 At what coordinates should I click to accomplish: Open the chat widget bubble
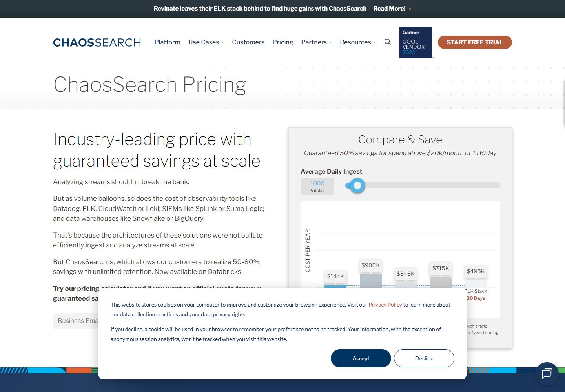[547, 374]
